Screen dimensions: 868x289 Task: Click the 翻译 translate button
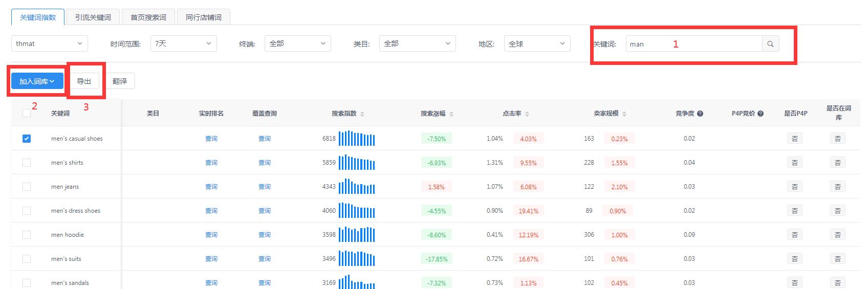pos(120,81)
